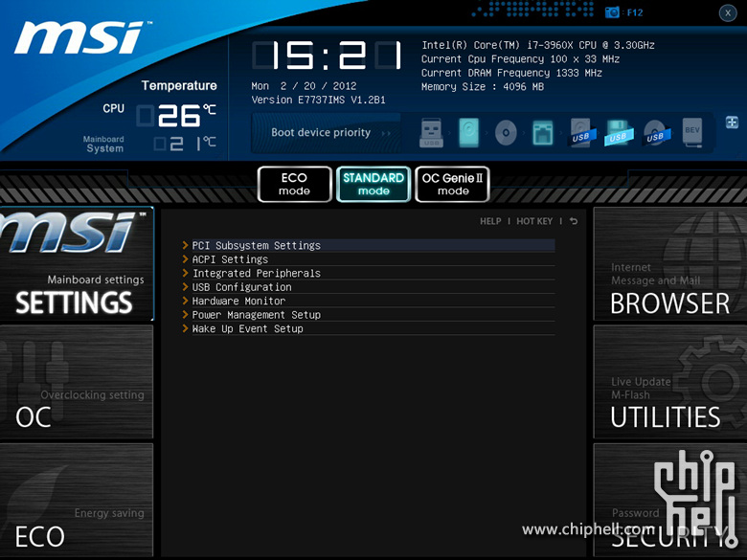This screenshot has width=747, height=560.
Task: Open Wake Up Event Setup entry
Action: 373,328
